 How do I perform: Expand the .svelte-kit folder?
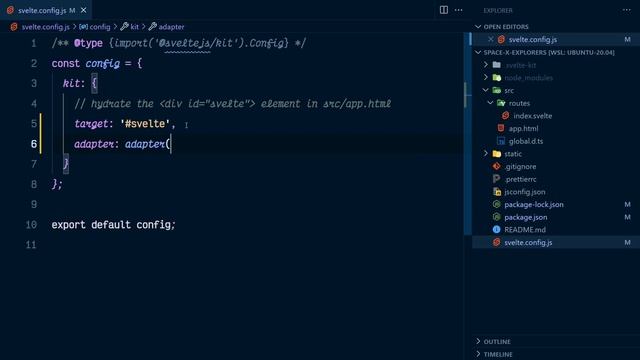point(486,65)
